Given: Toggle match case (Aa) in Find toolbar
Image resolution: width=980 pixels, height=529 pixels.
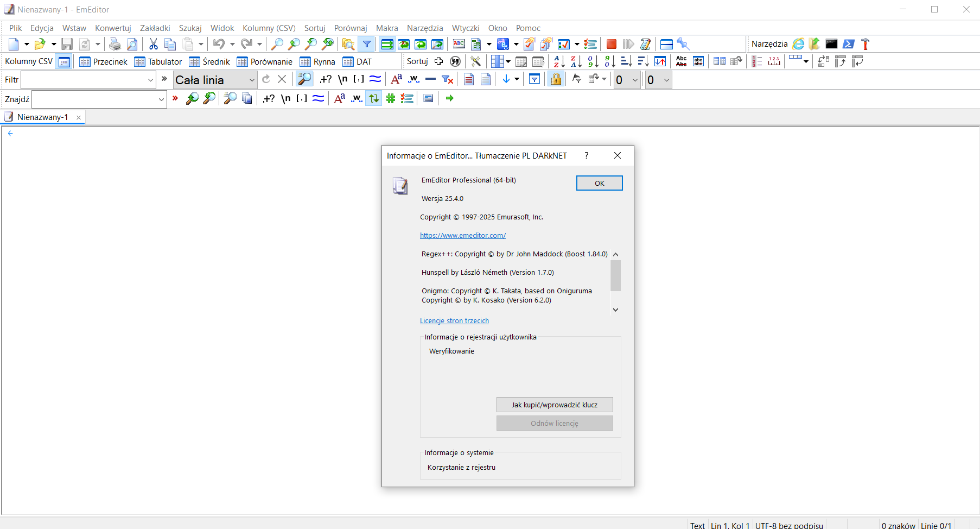Looking at the screenshot, I should pyautogui.click(x=340, y=98).
